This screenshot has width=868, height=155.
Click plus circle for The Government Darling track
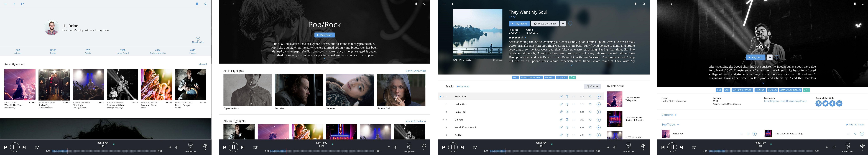coord(862,134)
